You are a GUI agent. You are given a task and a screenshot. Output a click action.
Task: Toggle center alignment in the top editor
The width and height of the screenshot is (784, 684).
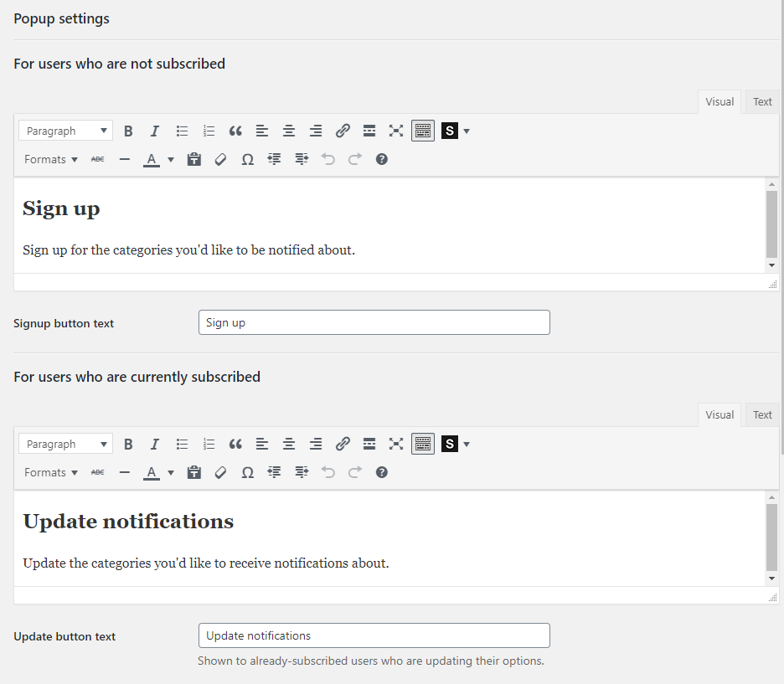point(289,131)
